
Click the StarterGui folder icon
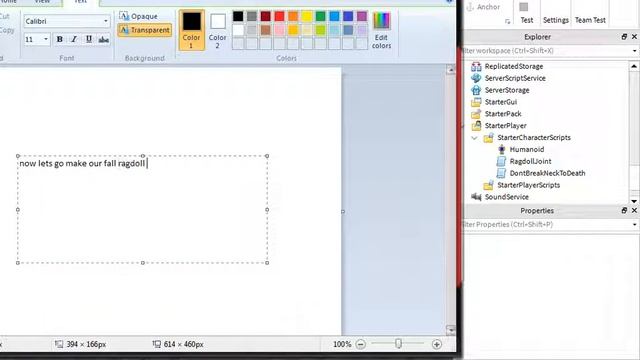476,102
